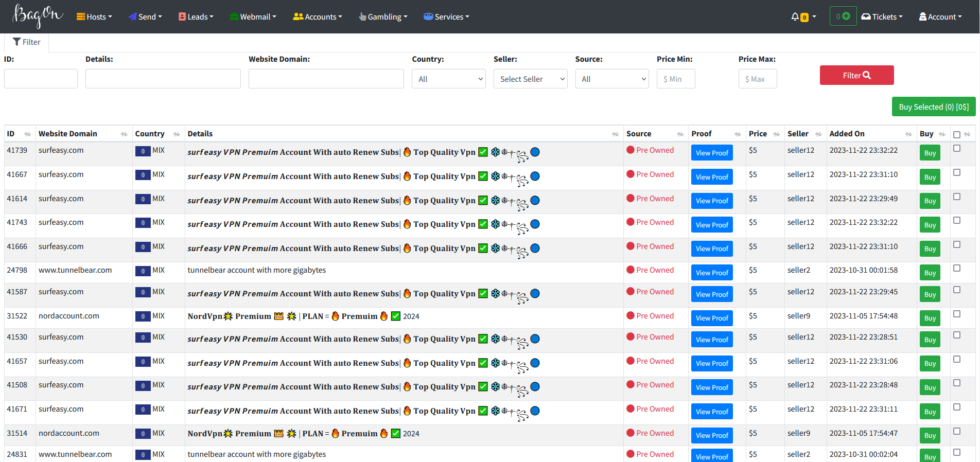
Task: Check the box for row 31514
Action: (x=957, y=431)
